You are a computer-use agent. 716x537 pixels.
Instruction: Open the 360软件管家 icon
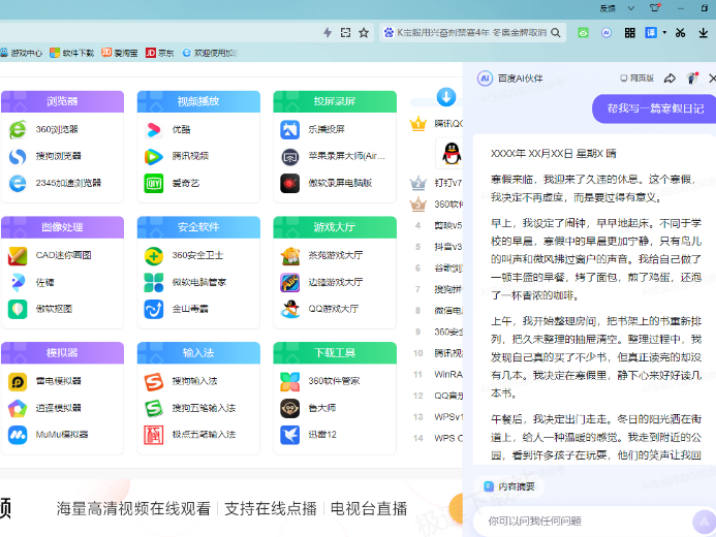click(290, 381)
